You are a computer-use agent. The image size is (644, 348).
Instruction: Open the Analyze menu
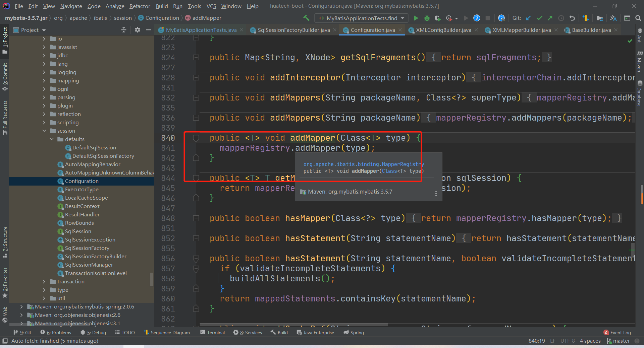tap(115, 6)
